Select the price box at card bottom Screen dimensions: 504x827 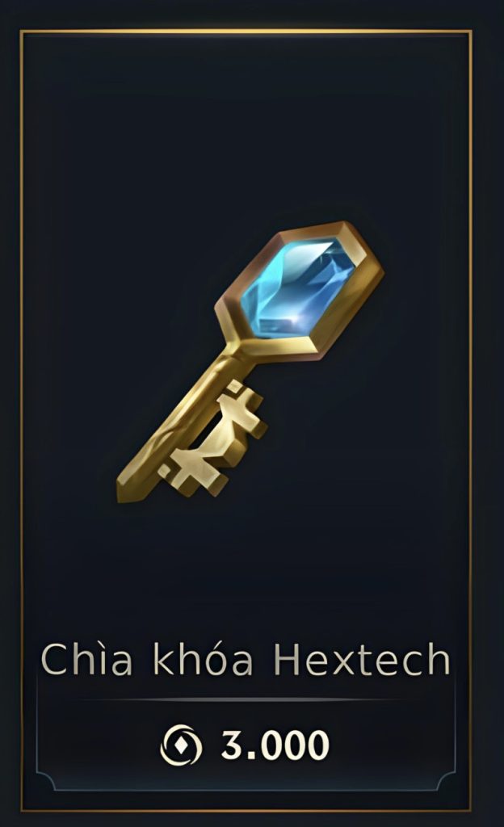246,745
